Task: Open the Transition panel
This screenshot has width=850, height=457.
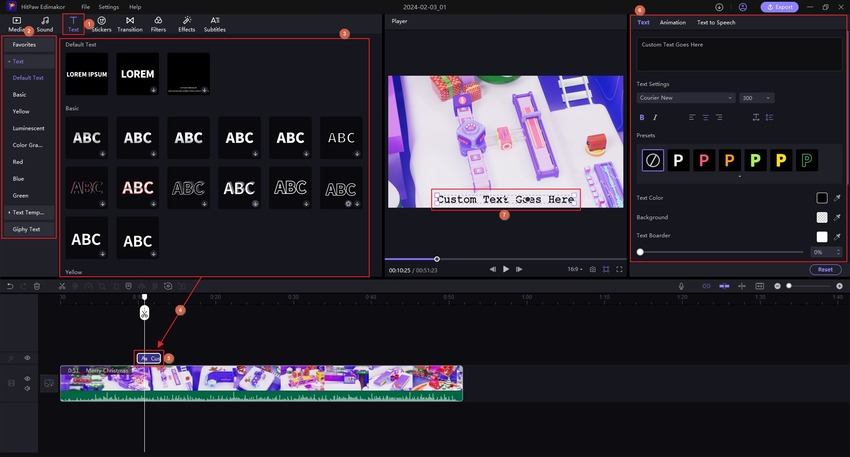Action: (x=130, y=23)
